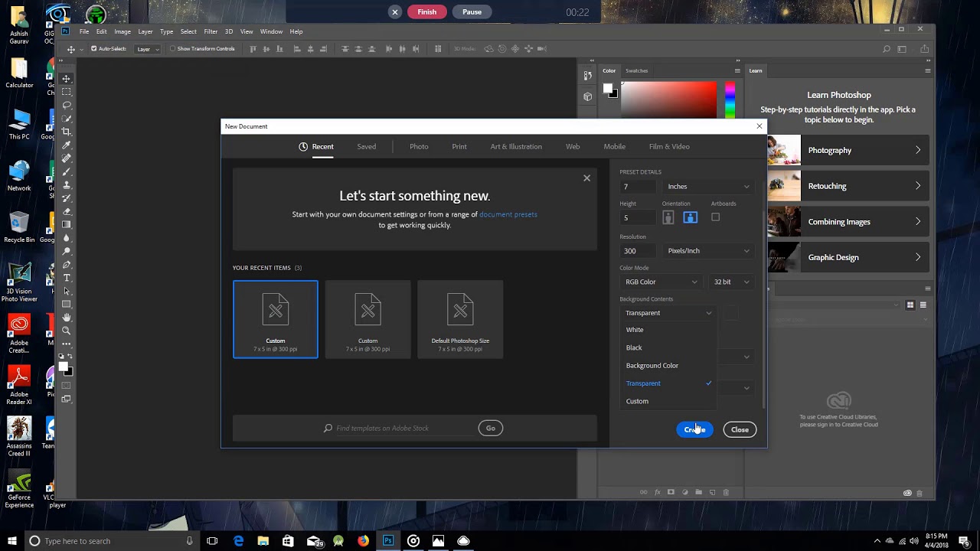This screenshot has height=551, width=980.
Task: Click the Pause recording button
Action: 472,11
